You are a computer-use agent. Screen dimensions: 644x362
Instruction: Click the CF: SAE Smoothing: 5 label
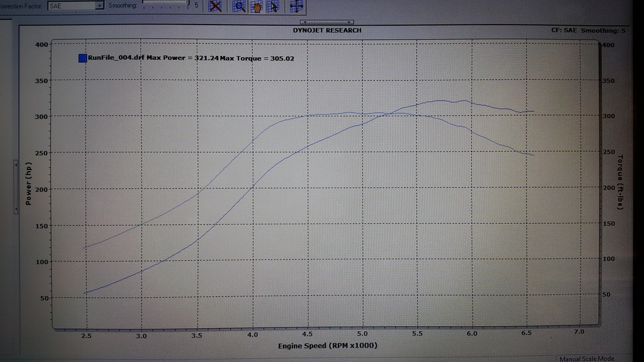(x=588, y=30)
